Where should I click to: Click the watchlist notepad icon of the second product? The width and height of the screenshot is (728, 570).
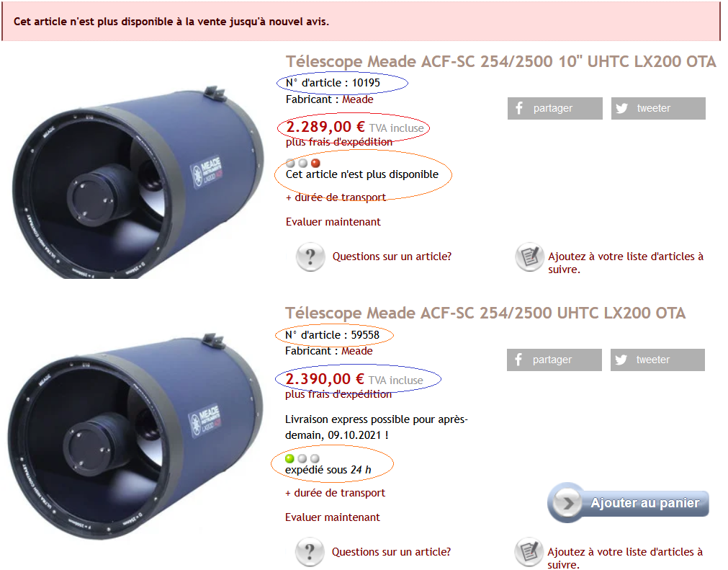pyautogui.click(x=529, y=552)
